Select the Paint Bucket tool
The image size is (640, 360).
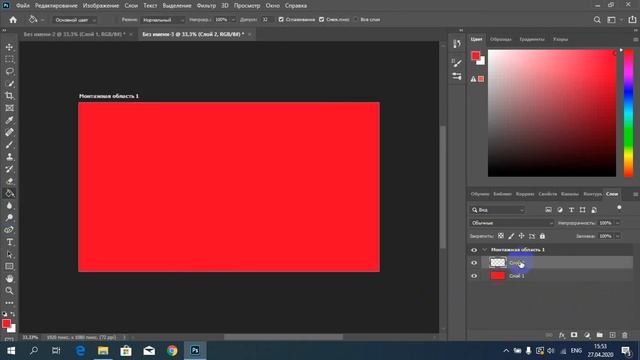click(x=9, y=193)
